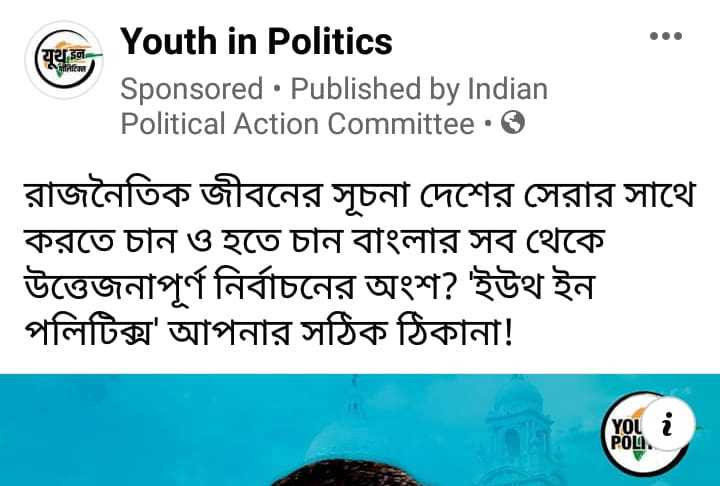Open the Youth in Politics profile picture
This screenshot has height=486, width=720.
[64, 60]
